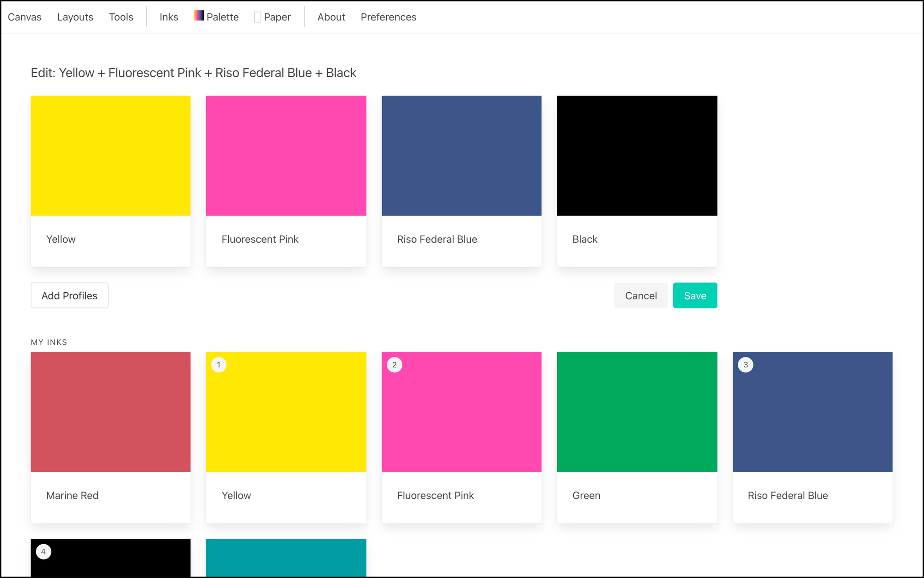Open the Canvas menu
This screenshot has width=924, height=578.
(24, 17)
